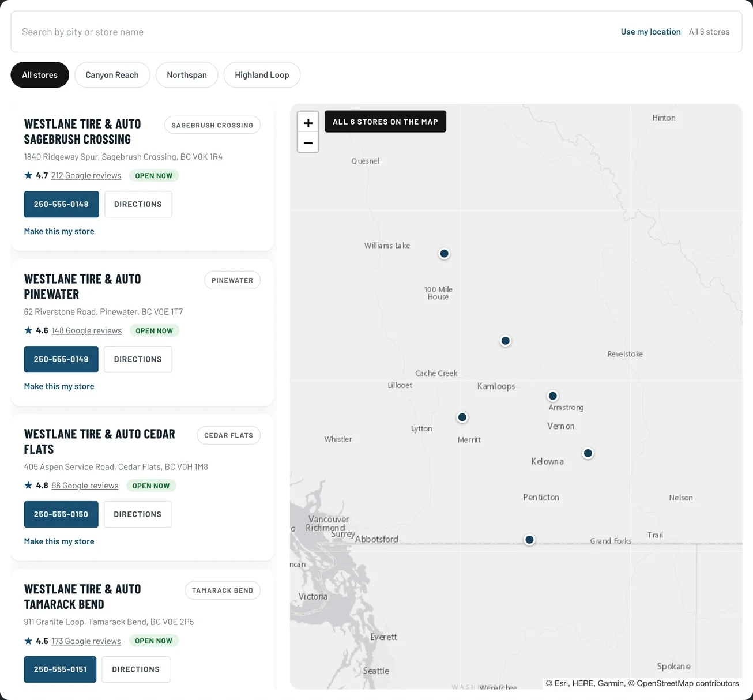Zoom in on the map

(x=308, y=122)
